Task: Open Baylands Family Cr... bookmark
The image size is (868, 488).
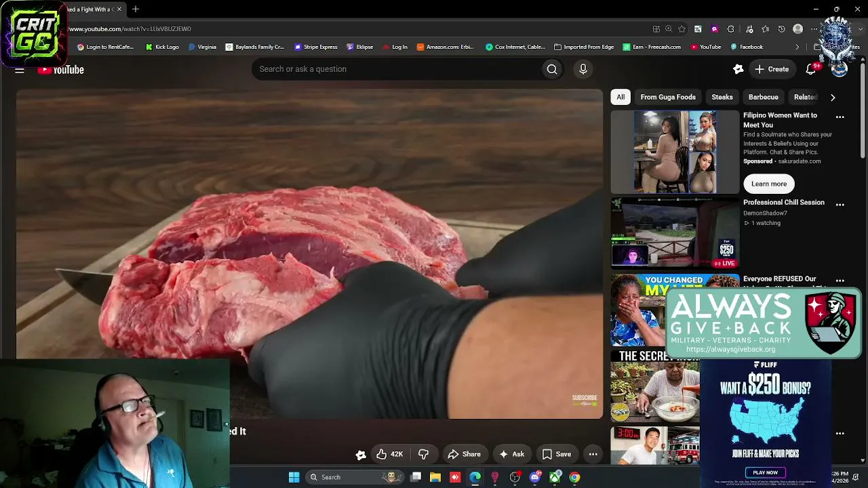Action: click(x=254, y=47)
